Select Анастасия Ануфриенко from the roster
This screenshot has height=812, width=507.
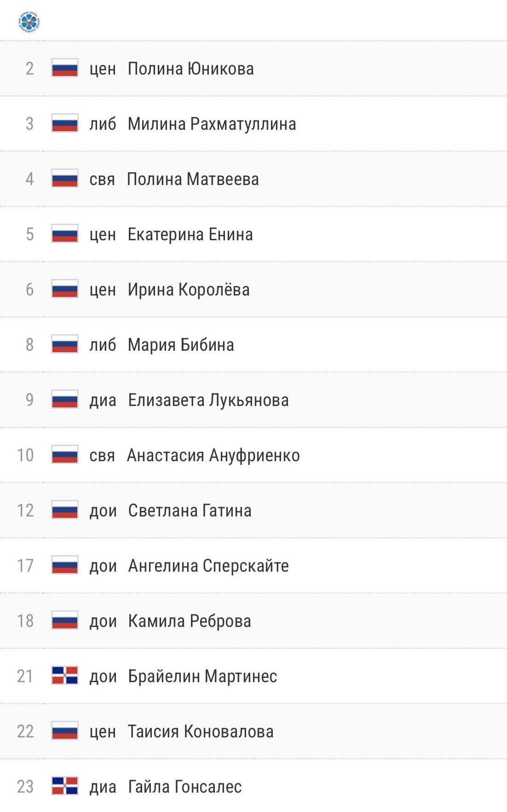coord(213,455)
